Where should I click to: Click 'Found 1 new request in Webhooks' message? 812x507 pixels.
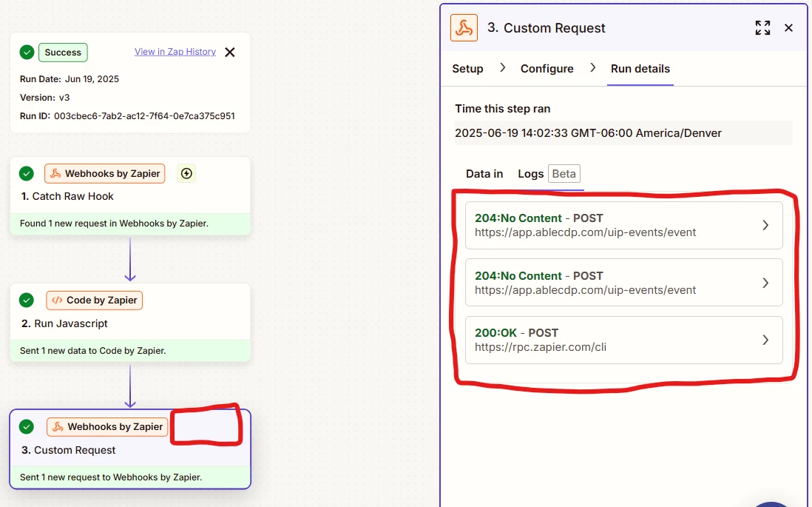click(x=114, y=224)
